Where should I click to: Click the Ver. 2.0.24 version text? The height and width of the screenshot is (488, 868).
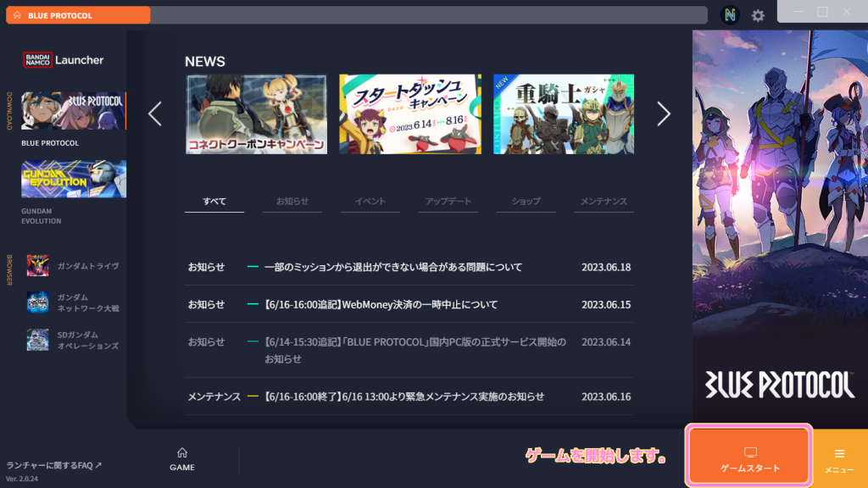pos(22,479)
